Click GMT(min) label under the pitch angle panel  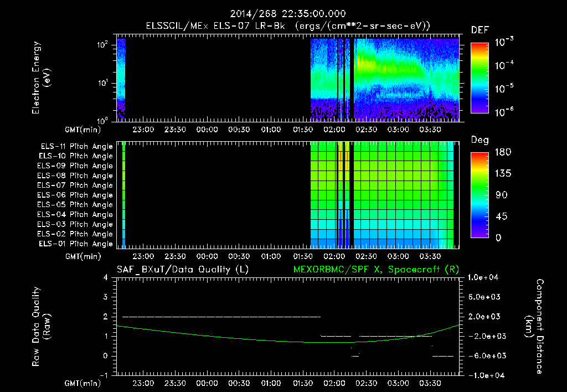point(83,257)
